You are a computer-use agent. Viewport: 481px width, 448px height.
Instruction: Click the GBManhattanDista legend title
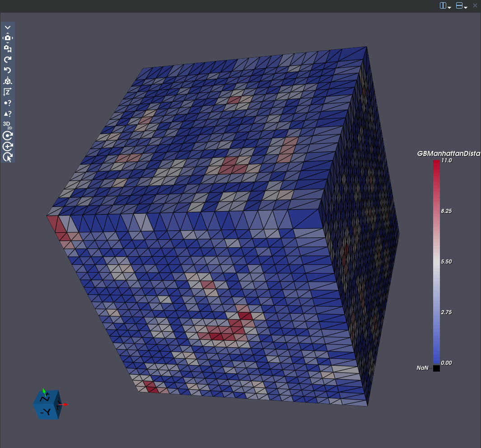point(448,154)
